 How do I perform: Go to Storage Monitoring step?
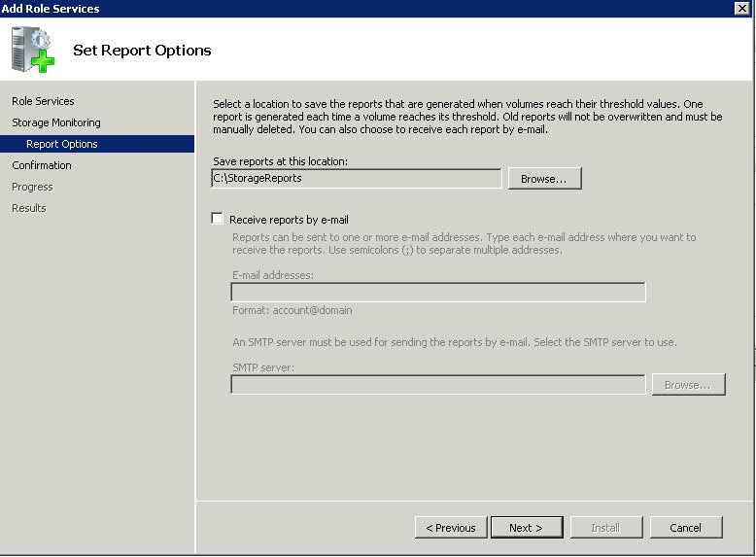pyautogui.click(x=56, y=122)
